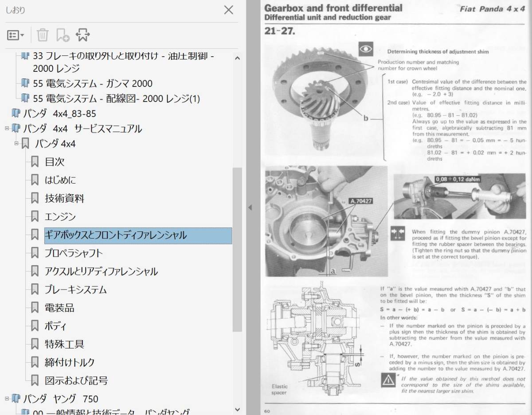
Task: Collapse the パンダ 4x4 サービスマニュアル bookmark
Action: [7, 129]
